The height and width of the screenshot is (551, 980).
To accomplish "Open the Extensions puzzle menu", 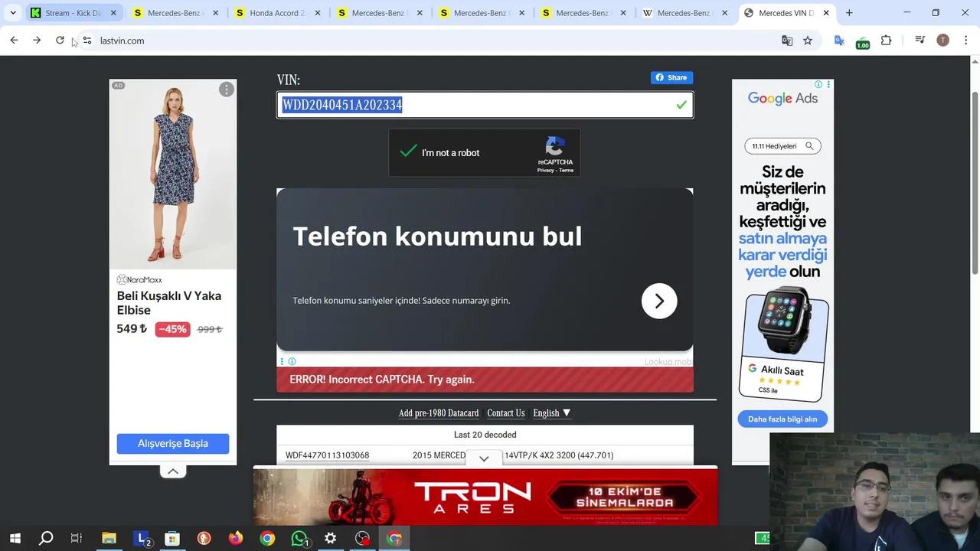I will pos(887,41).
